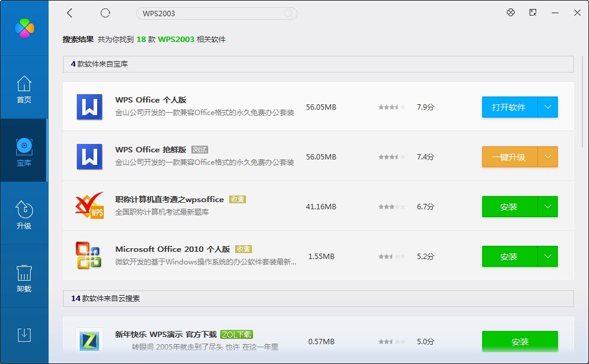The height and width of the screenshot is (364, 589).
Task: Open the 卸载 uninstall section
Action: (24, 278)
